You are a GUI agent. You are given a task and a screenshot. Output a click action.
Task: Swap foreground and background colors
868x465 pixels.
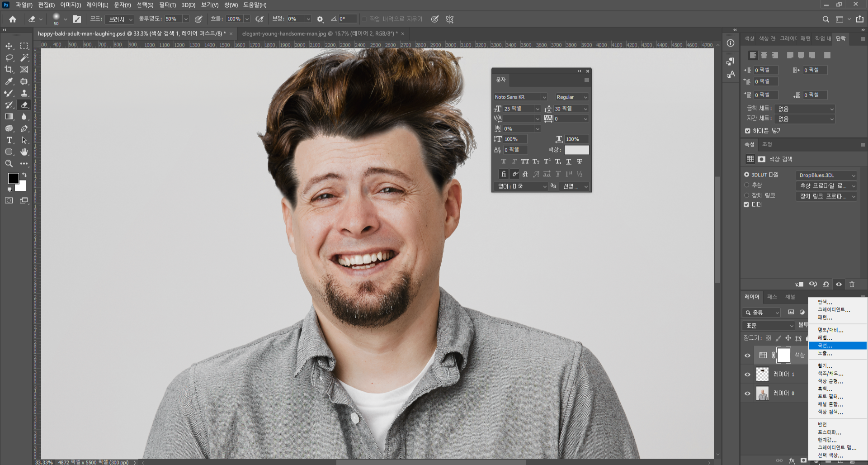click(x=24, y=175)
